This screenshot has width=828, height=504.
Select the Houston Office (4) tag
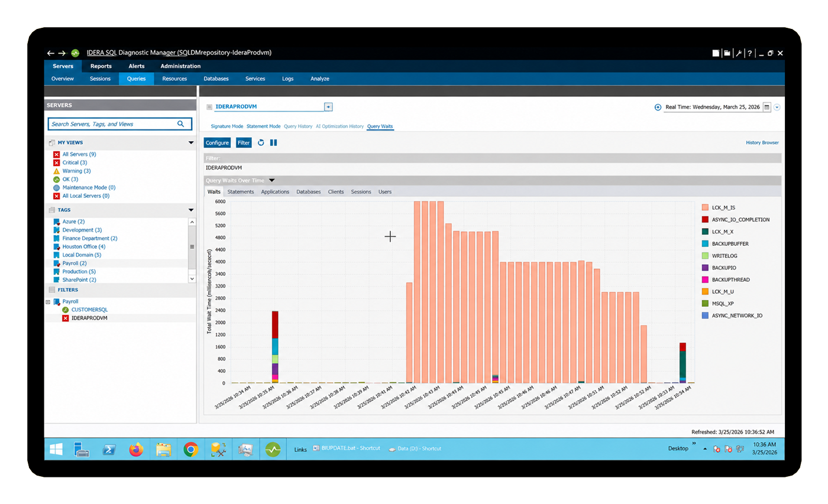[83, 246]
